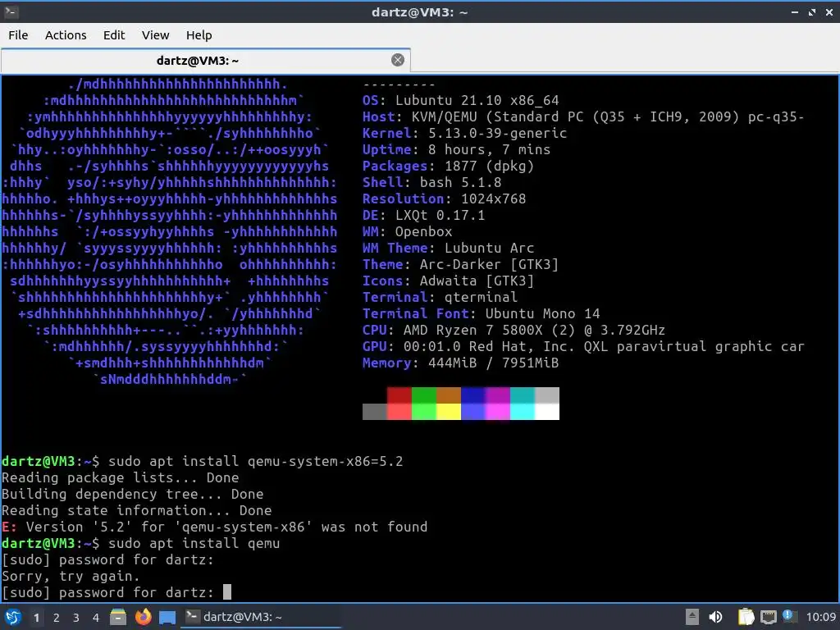Click the 'DE: LXQt 0.17.1' line

pyautogui.click(x=424, y=216)
